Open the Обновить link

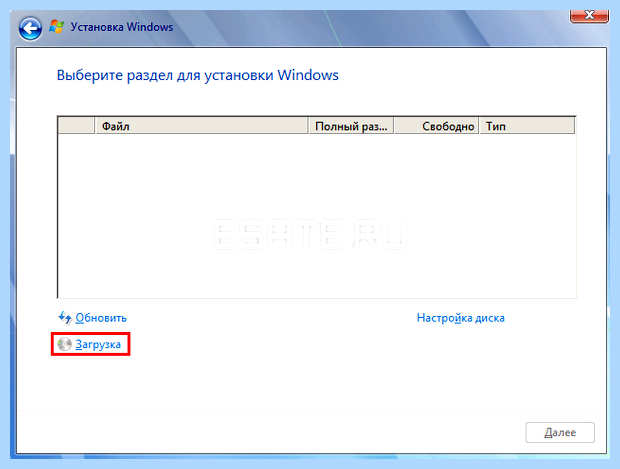click(101, 318)
